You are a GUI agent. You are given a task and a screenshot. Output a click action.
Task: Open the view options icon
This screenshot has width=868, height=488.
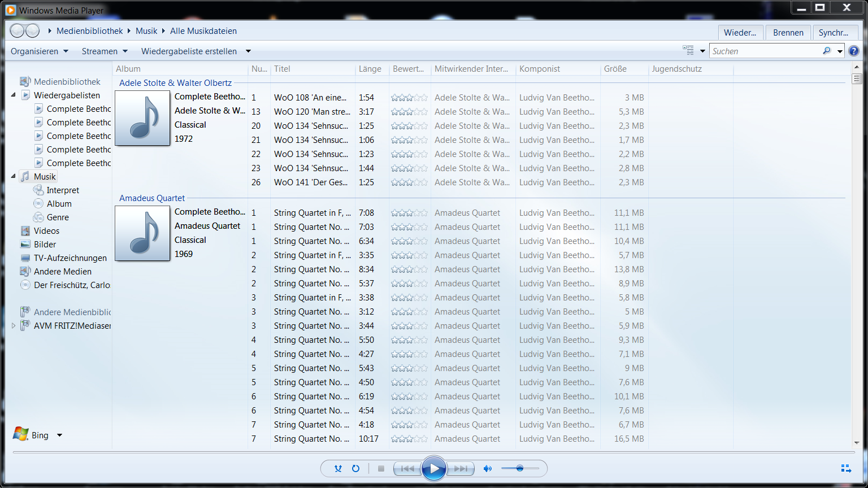point(688,50)
